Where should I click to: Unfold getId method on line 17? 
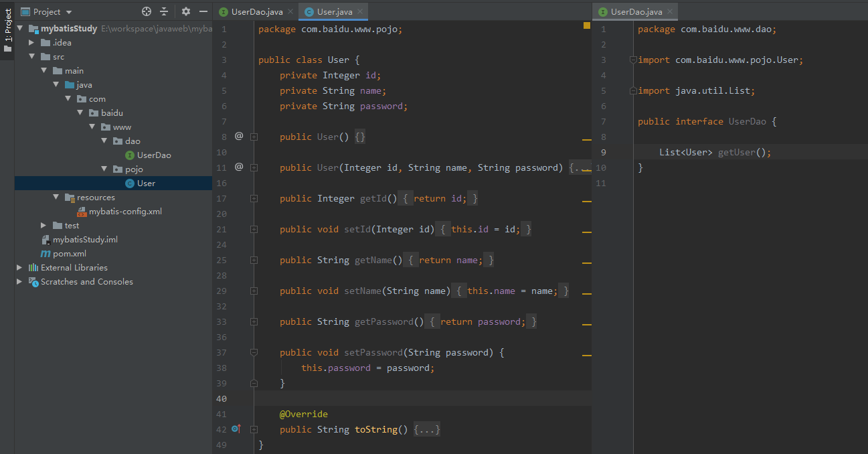254,198
